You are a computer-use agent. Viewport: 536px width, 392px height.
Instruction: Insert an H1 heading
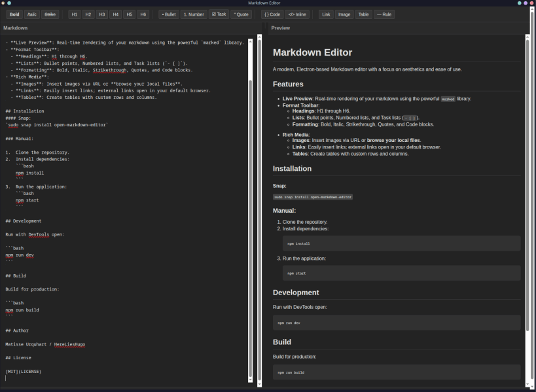point(75,14)
